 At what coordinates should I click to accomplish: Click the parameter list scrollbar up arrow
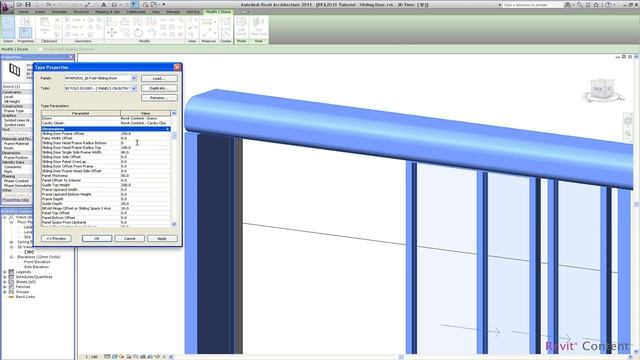point(174,113)
